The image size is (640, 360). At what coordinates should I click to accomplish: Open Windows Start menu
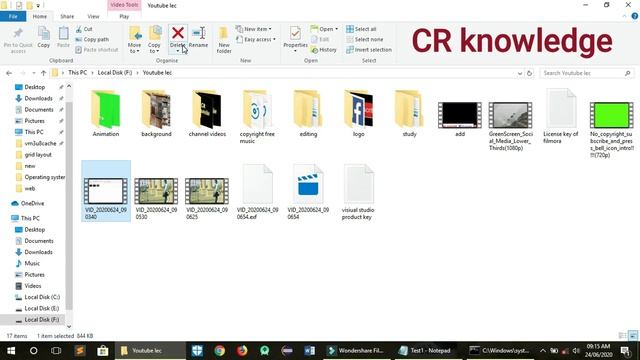[x=11, y=351]
